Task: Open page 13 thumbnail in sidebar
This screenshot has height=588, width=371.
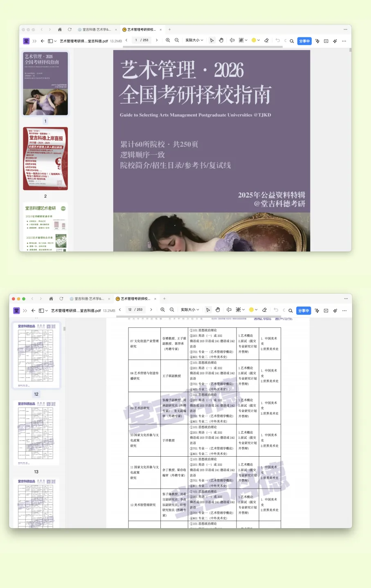Action: [36, 433]
